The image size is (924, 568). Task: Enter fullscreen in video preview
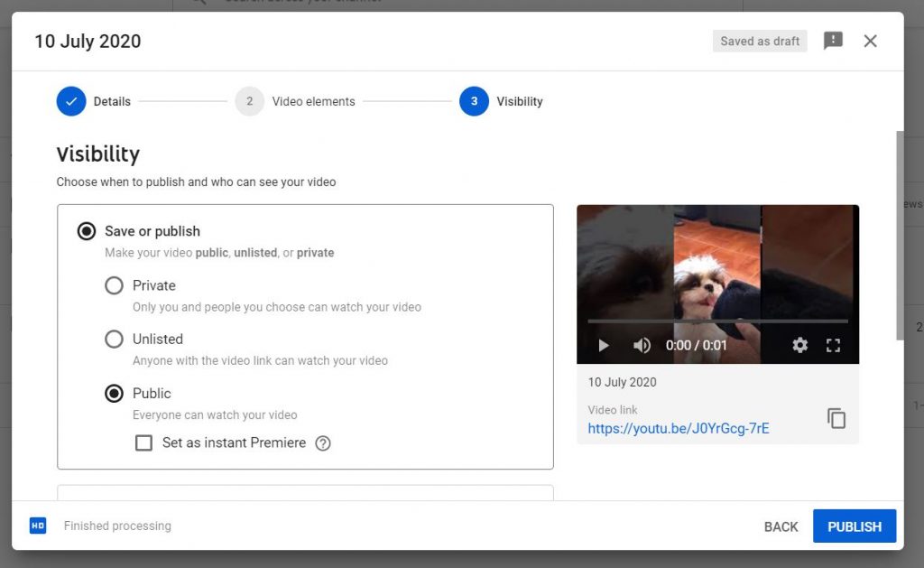pyautogui.click(x=834, y=345)
